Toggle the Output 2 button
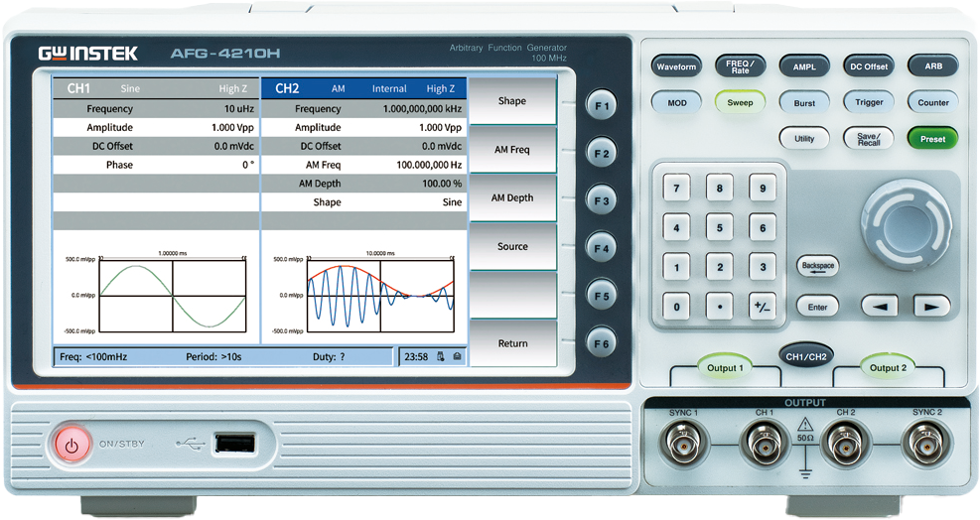Screen dimensions: 980x520 (888, 367)
